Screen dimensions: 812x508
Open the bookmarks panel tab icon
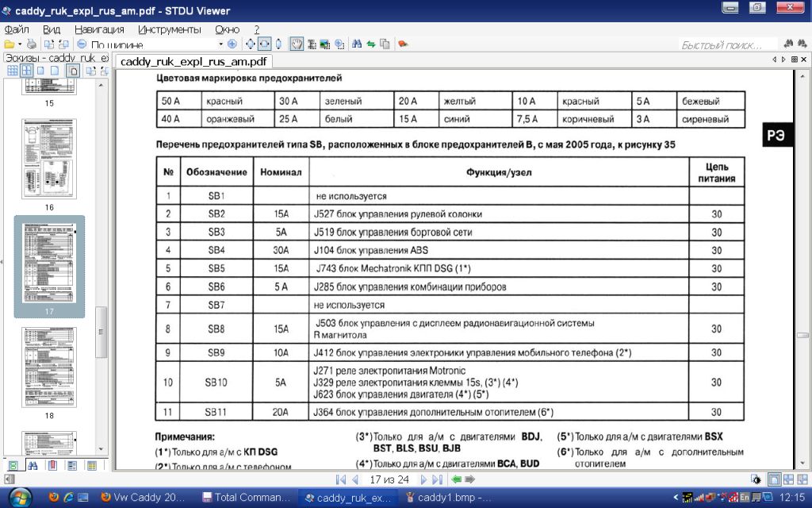tap(52, 465)
